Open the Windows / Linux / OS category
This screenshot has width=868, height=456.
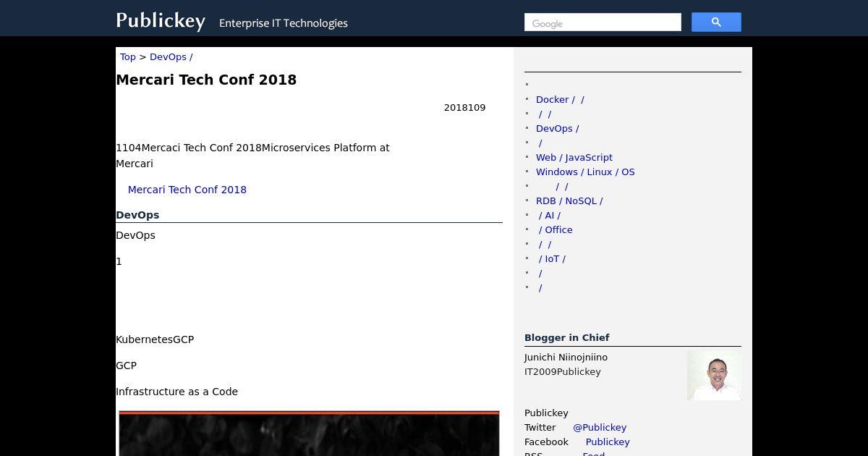click(585, 172)
